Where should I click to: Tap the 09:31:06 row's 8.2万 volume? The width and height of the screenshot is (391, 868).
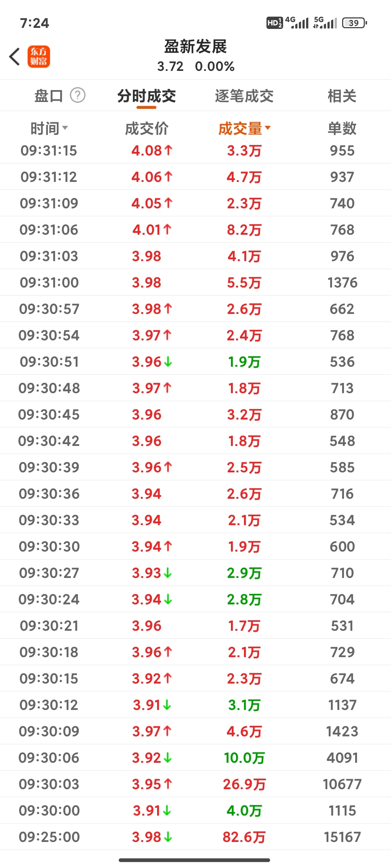(x=244, y=230)
